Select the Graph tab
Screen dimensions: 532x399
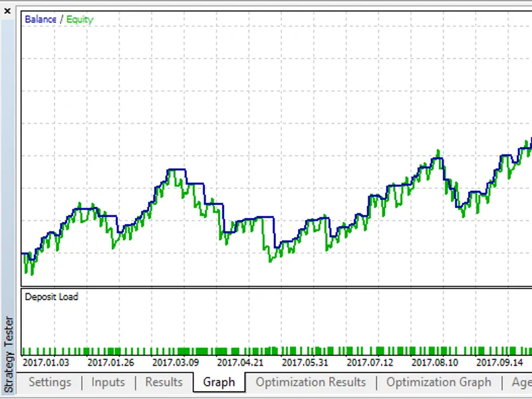[x=219, y=382]
